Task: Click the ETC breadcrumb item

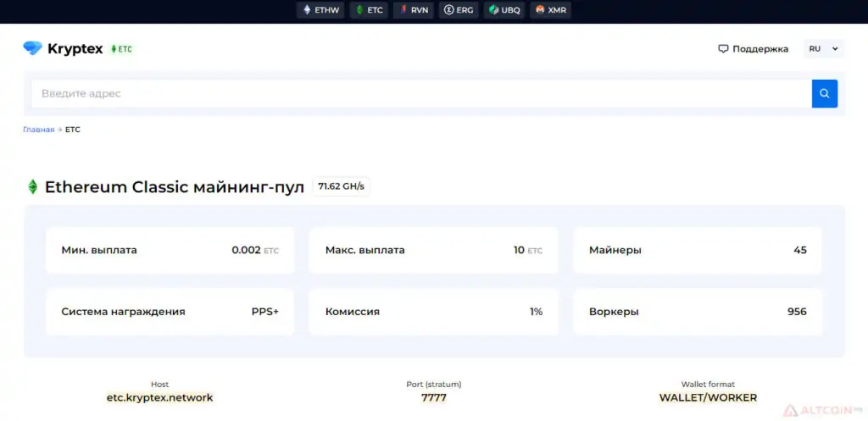Action: [73, 130]
